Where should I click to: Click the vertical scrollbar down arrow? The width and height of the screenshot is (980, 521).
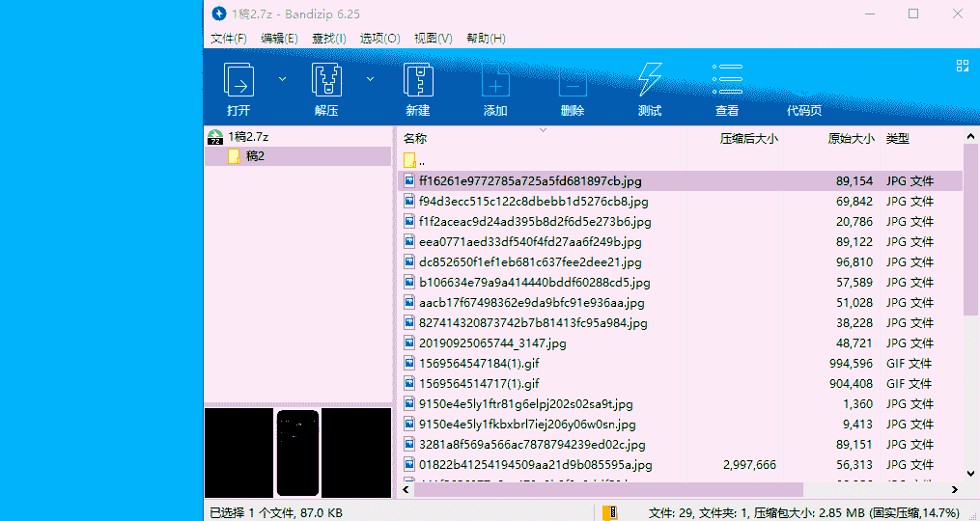point(970,473)
